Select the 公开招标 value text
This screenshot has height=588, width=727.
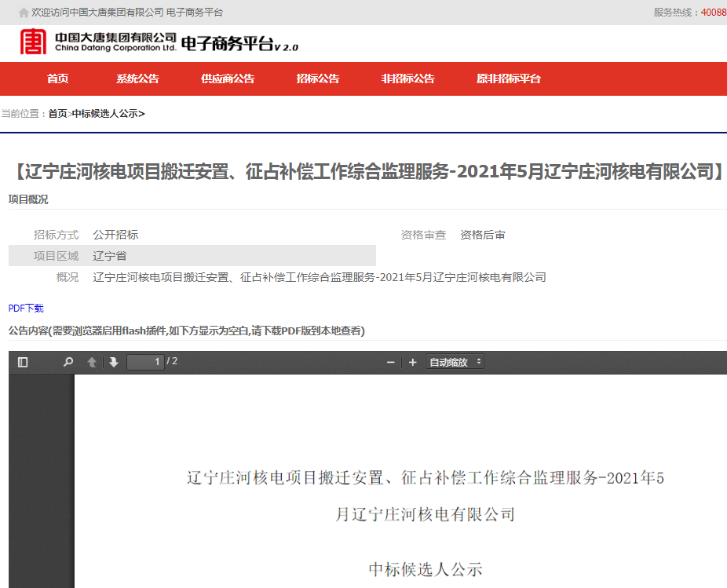(116, 235)
